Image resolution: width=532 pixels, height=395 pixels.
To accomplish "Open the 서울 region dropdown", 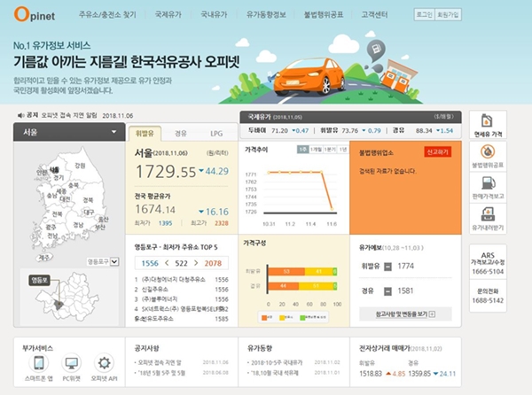I will coord(69,132).
